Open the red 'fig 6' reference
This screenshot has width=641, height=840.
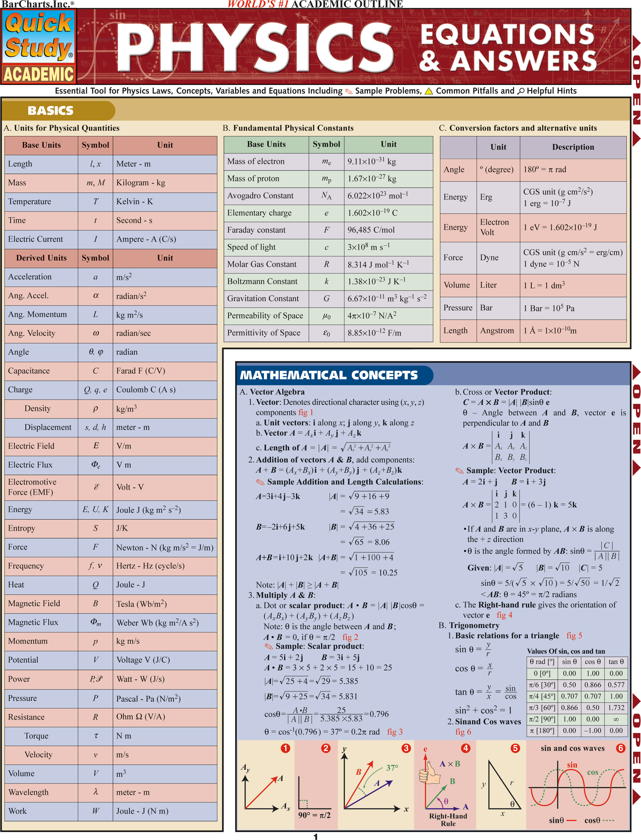click(x=463, y=732)
